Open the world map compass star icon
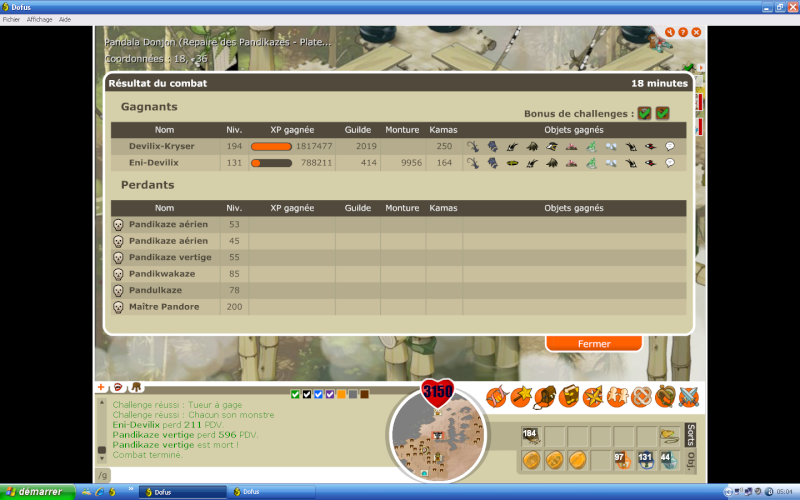 coord(592,396)
